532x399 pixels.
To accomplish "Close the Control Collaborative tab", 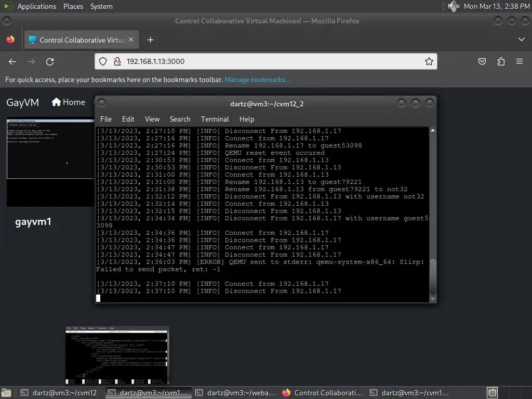I will (131, 39).
